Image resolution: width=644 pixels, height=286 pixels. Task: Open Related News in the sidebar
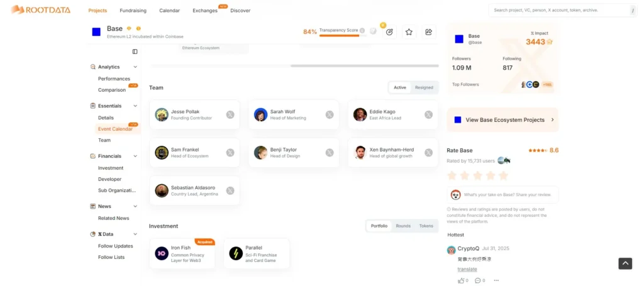pyautogui.click(x=113, y=218)
